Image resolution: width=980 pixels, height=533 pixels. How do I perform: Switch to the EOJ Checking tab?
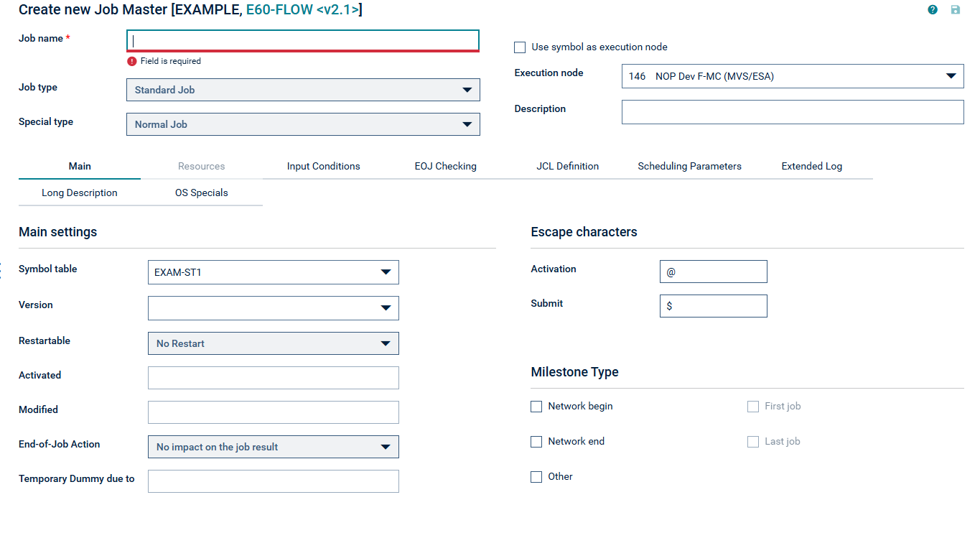pyautogui.click(x=446, y=166)
